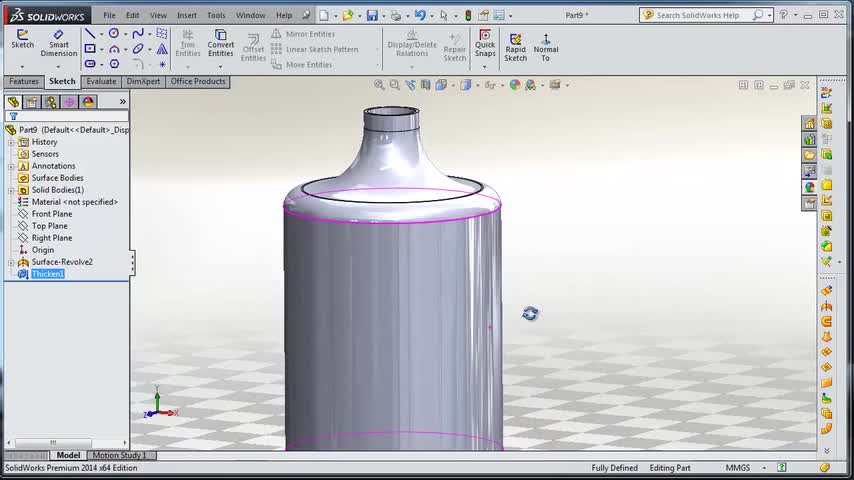854x480 pixels.
Task: Create a new document icon
Action: pyautogui.click(x=324, y=15)
